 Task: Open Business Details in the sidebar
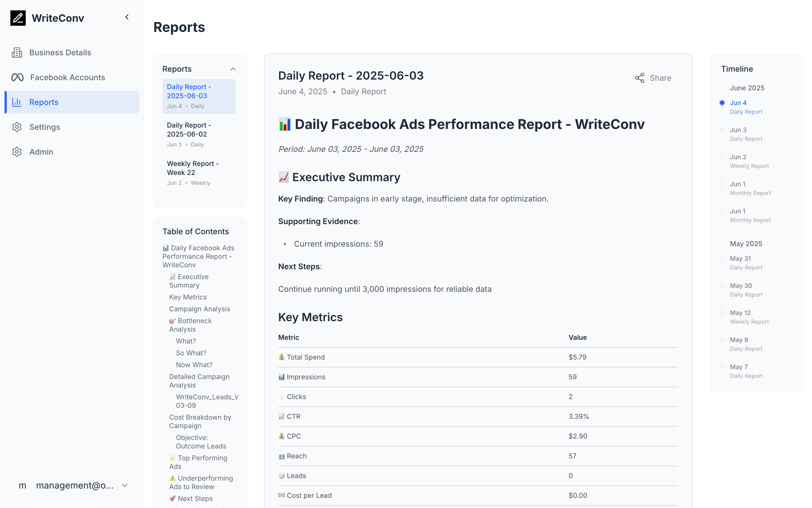point(72,52)
